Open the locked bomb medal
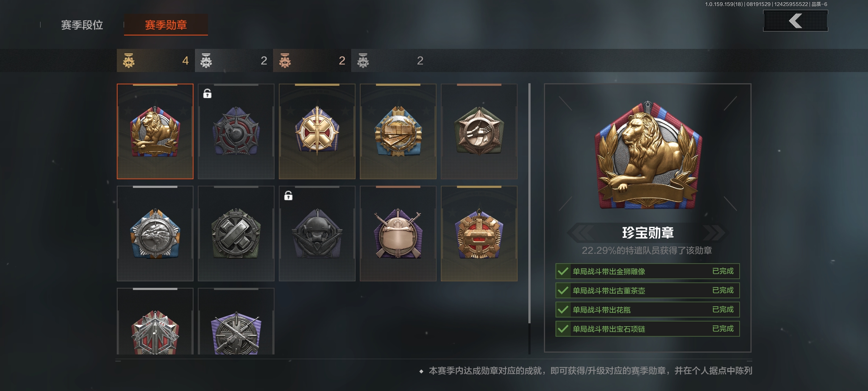868x391 pixels. click(x=236, y=131)
